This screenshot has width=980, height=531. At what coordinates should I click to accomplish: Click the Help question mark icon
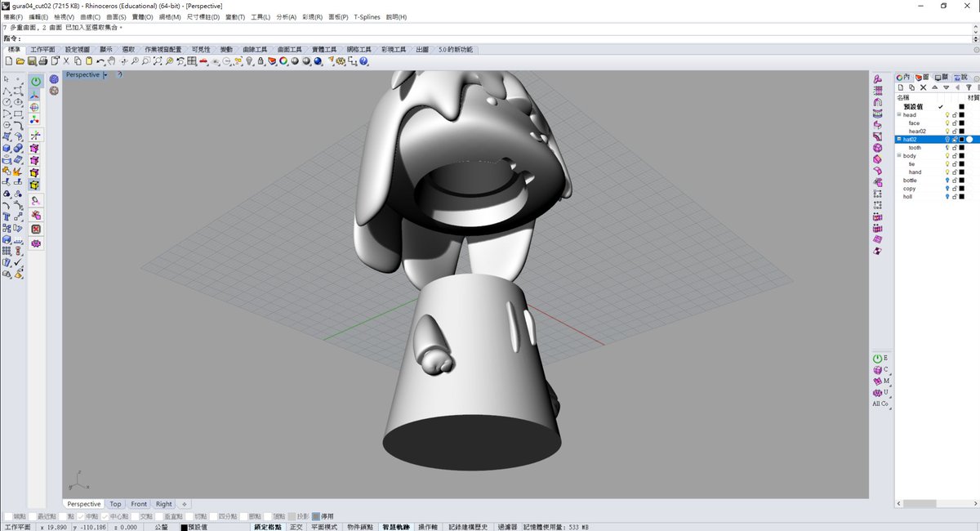[363, 61]
